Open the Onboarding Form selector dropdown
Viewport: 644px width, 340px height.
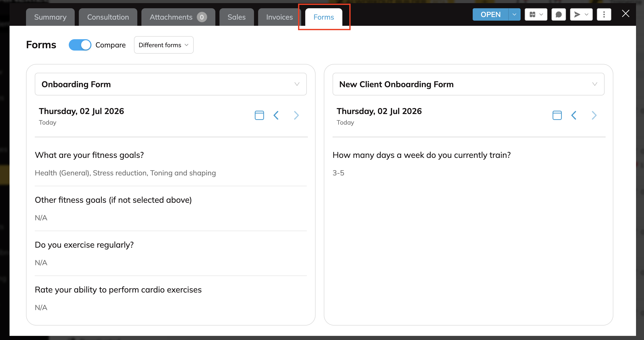tap(171, 84)
